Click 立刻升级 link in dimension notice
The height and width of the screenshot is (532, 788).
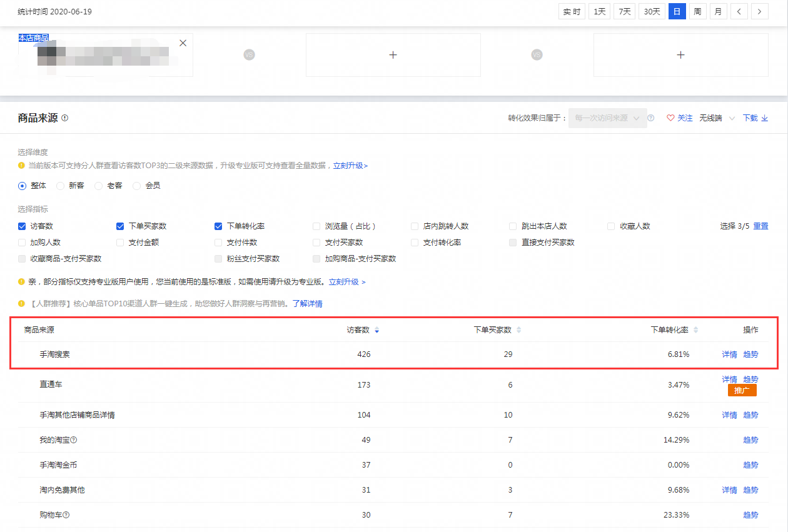350,166
